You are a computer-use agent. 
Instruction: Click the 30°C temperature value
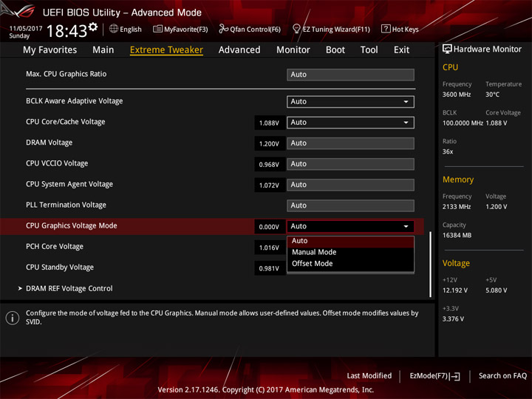(x=492, y=95)
